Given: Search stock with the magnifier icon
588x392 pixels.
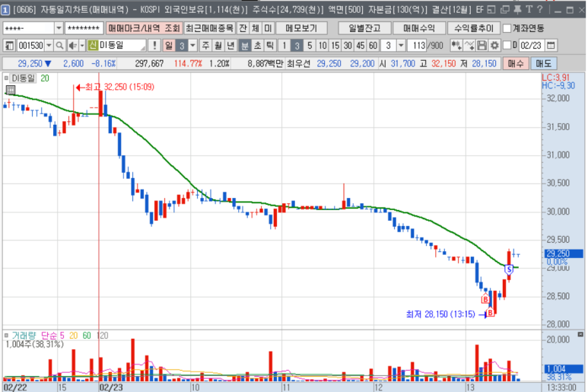Looking at the screenshot, I should click(59, 46).
